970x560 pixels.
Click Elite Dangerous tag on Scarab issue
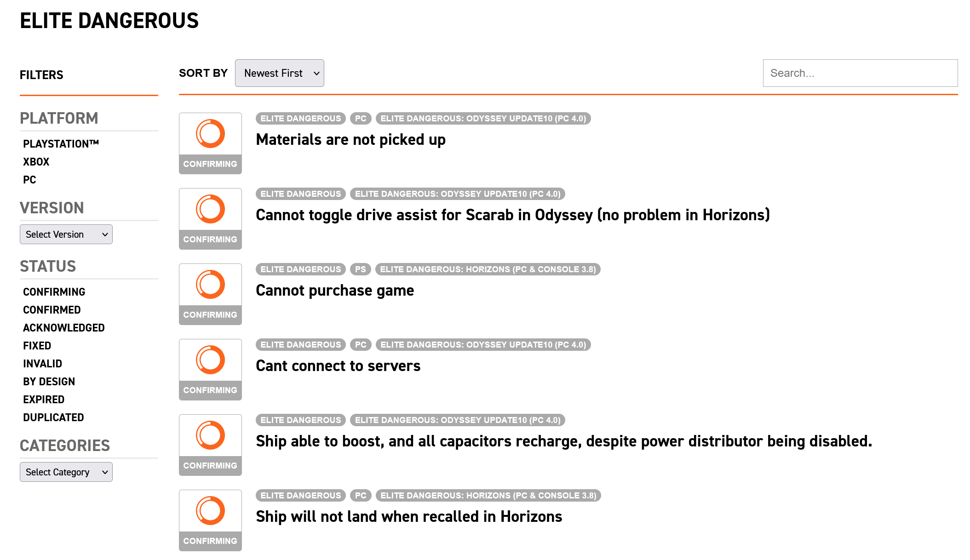point(301,194)
